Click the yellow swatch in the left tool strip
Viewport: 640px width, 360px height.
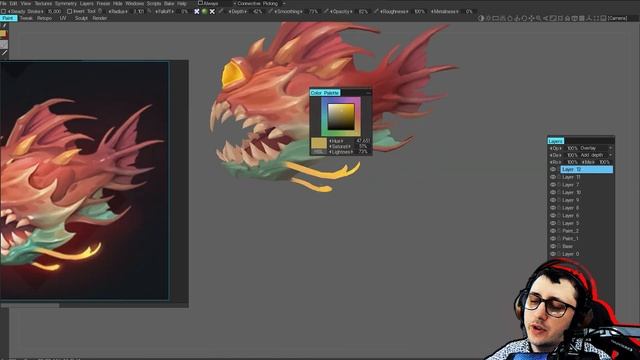click(4, 34)
